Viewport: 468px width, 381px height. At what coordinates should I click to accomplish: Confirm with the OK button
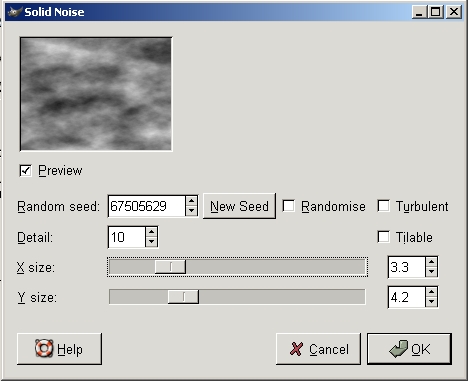pyautogui.click(x=409, y=349)
